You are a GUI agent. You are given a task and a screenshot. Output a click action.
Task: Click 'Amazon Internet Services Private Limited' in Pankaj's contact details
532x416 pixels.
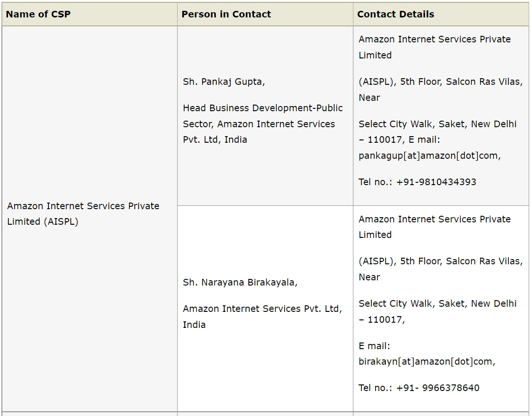tap(434, 47)
